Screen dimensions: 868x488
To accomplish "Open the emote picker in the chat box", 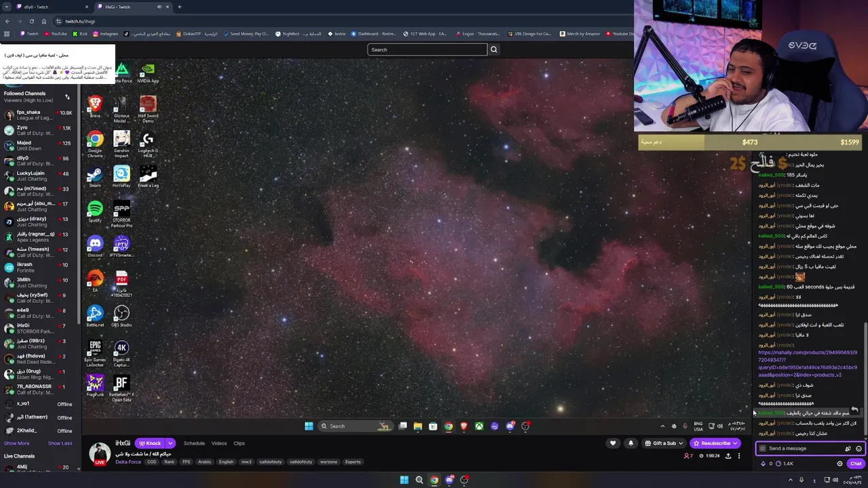I will tap(859, 449).
